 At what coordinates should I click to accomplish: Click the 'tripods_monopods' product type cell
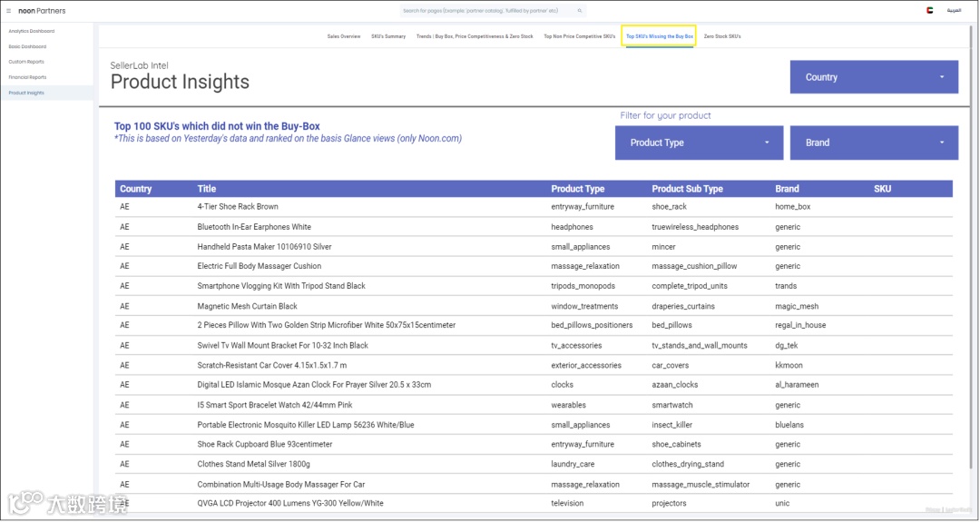tap(583, 286)
